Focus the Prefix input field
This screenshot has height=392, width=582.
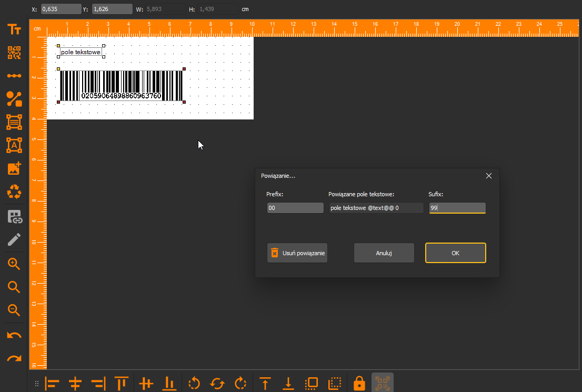point(295,208)
